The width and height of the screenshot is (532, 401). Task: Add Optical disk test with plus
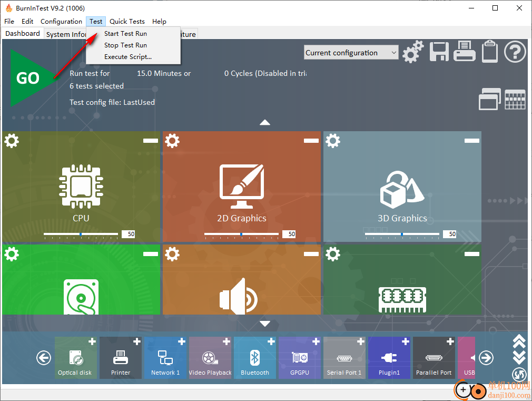[92, 341]
